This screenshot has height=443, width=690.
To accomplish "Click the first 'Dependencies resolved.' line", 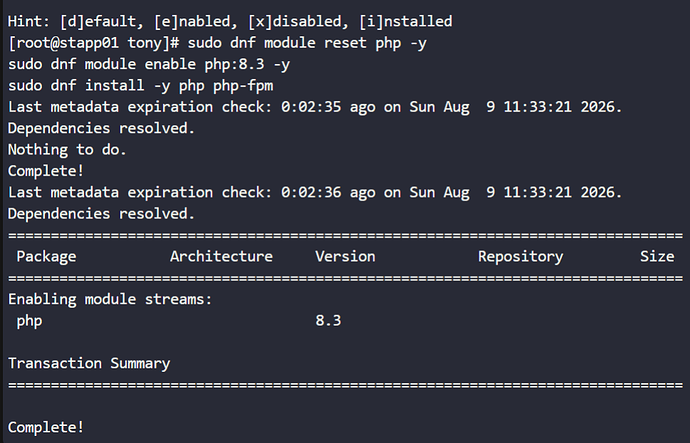I will pyautogui.click(x=102, y=128).
